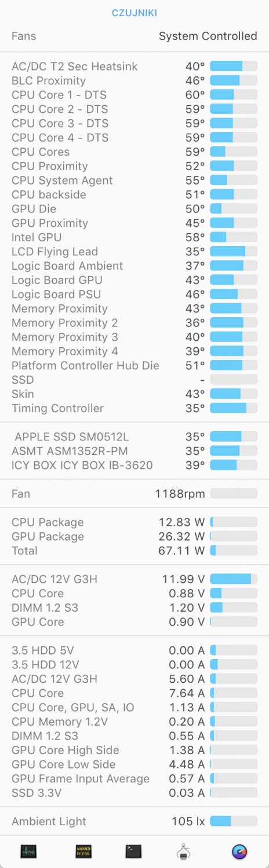Select the APPLE SSD SM0512L drive row
Viewport: 269px width, 868px height.
[134, 437]
